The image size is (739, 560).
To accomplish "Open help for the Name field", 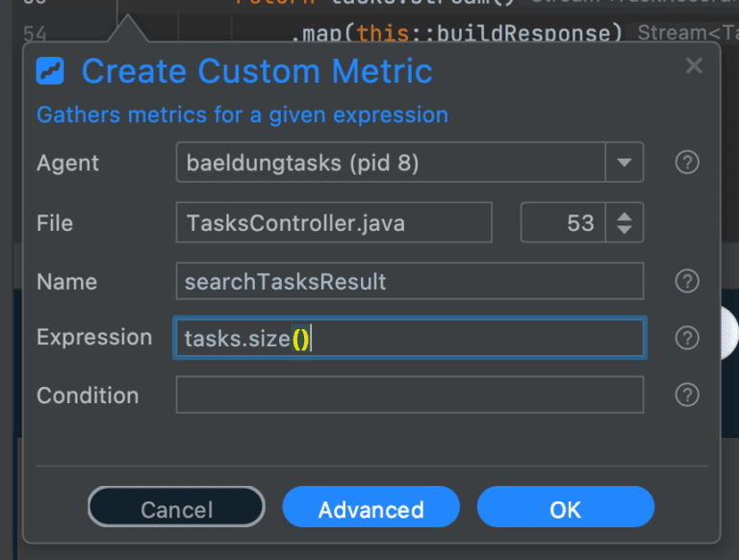I will [x=686, y=281].
